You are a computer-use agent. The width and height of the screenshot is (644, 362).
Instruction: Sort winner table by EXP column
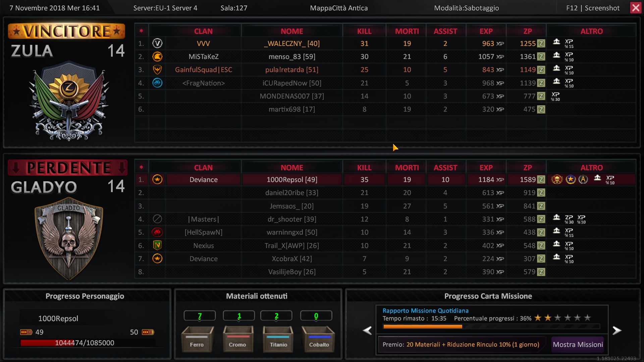[486, 31]
